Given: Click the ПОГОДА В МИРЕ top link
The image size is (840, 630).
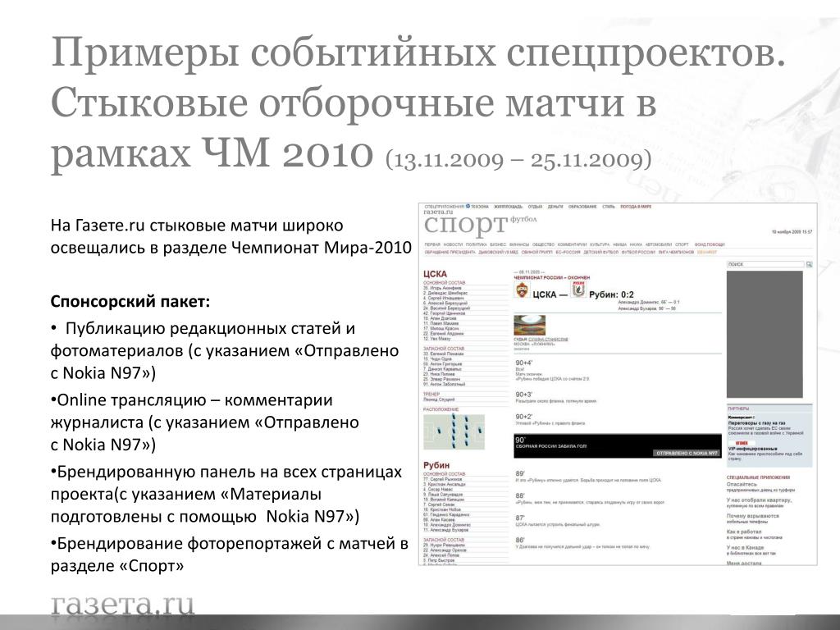Looking at the screenshot, I should [636, 207].
